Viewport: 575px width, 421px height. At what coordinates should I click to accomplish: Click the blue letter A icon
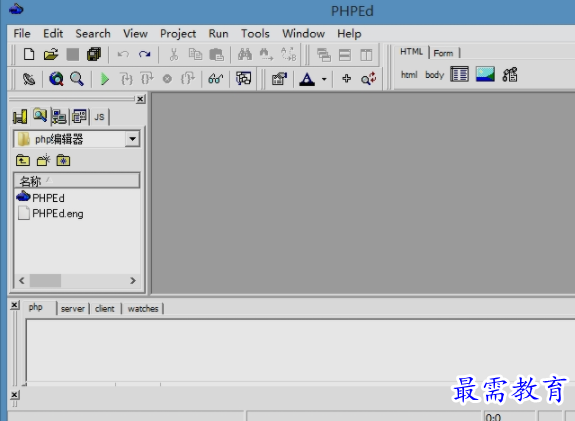[x=307, y=79]
